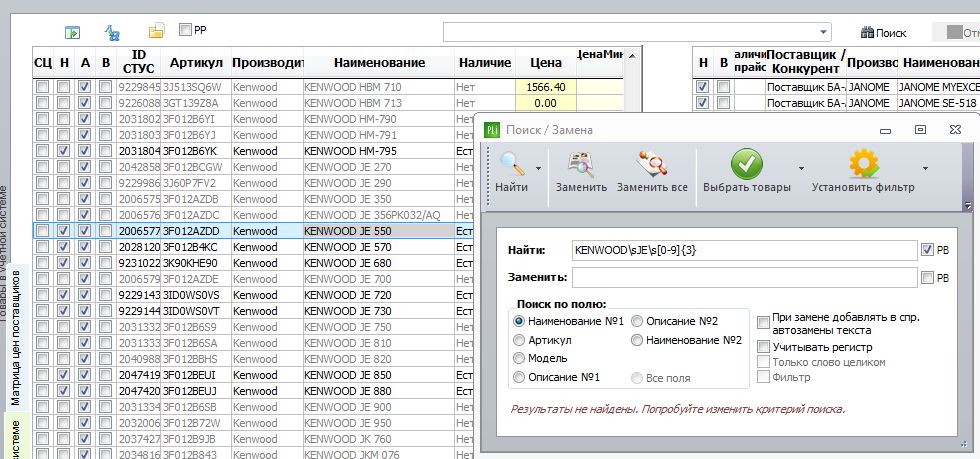Image resolution: width=980 pixels, height=459 pixels.
Task: Click the Найти magnifier icon in Поиск/Замена
Action: (x=511, y=165)
